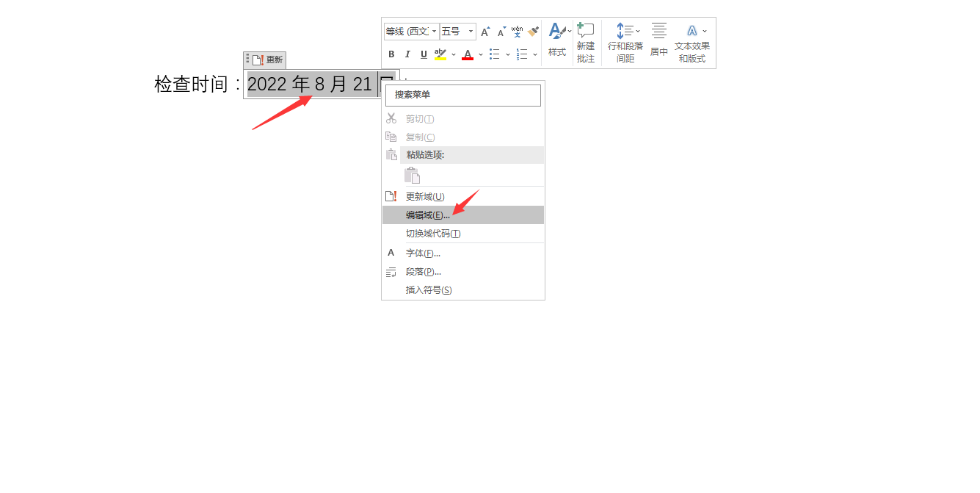Viewport: 980px width, 493px height.
Task: Select the Format Painter brush
Action: point(533,31)
